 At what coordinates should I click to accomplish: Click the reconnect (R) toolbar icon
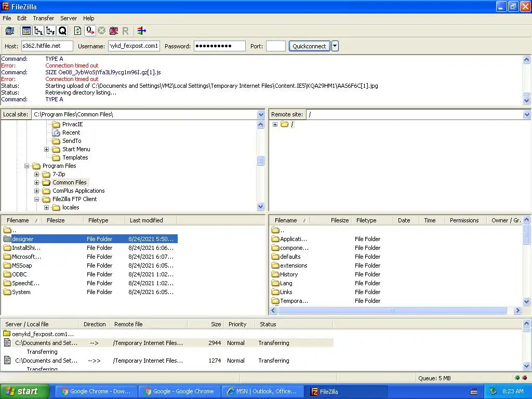tap(125, 31)
